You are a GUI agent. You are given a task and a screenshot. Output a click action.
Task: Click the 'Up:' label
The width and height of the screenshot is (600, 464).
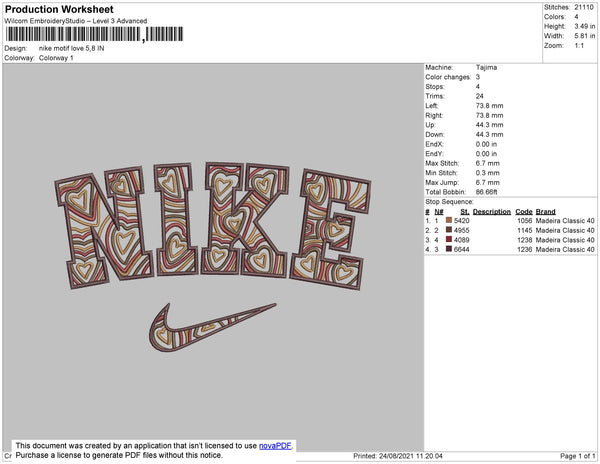pyautogui.click(x=430, y=125)
